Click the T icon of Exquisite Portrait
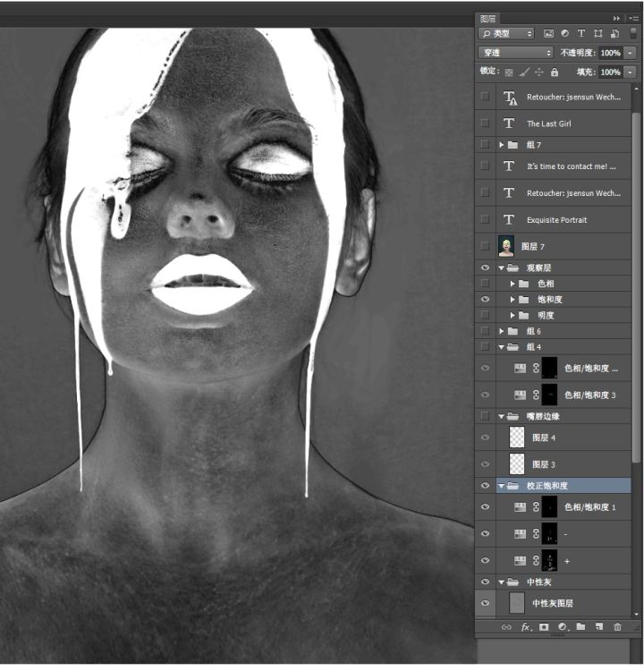This screenshot has width=644, height=671. point(509,219)
